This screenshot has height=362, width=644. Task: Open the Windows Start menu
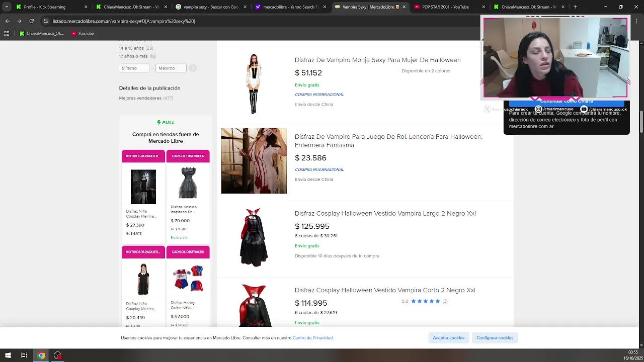click(x=8, y=355)
